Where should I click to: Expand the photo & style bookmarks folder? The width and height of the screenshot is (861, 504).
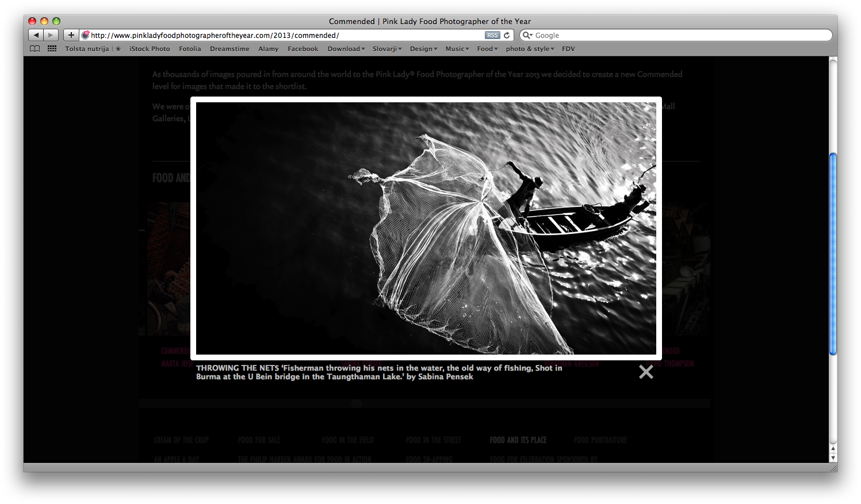[530, 49]
